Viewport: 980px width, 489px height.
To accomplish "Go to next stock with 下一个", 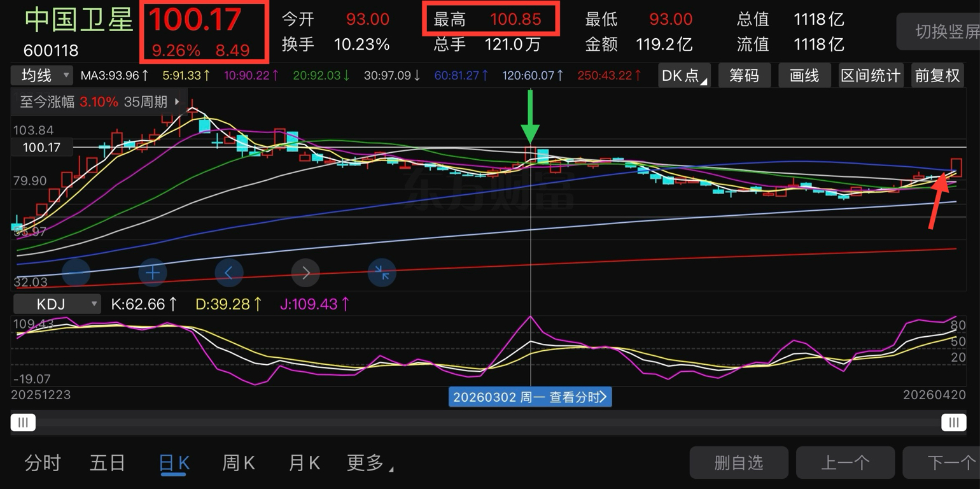I will coord(942,463).
